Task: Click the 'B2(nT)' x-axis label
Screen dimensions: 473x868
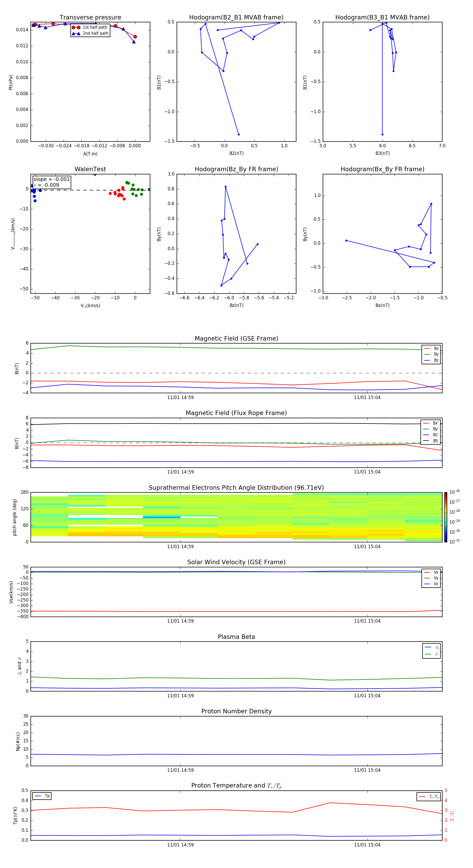Action: pyautogui.click(x=236, y=153)
